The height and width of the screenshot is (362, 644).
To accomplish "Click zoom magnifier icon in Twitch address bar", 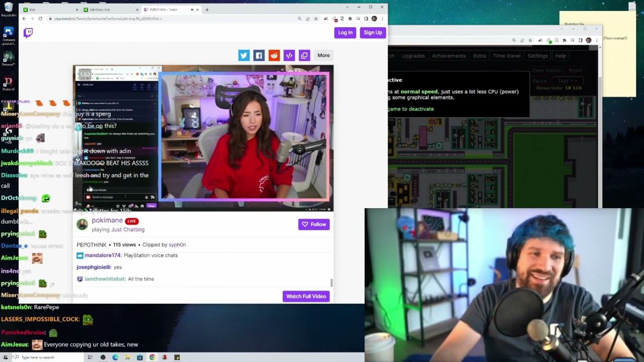I will [x=299, y=19].
